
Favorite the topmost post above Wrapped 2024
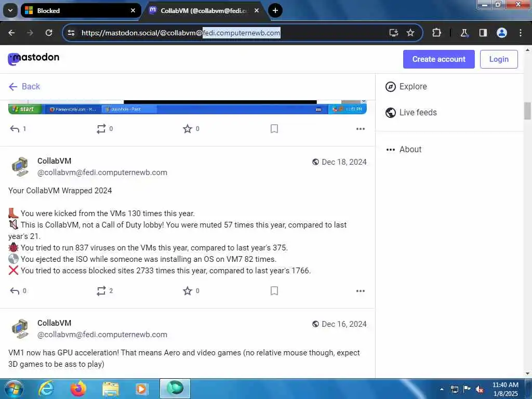click(191, 129)
